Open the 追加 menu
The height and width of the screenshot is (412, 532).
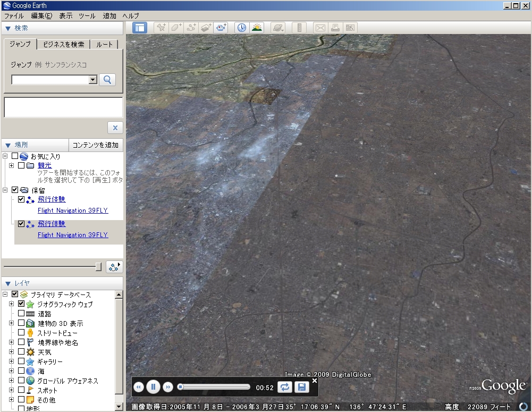pos(109,15)
